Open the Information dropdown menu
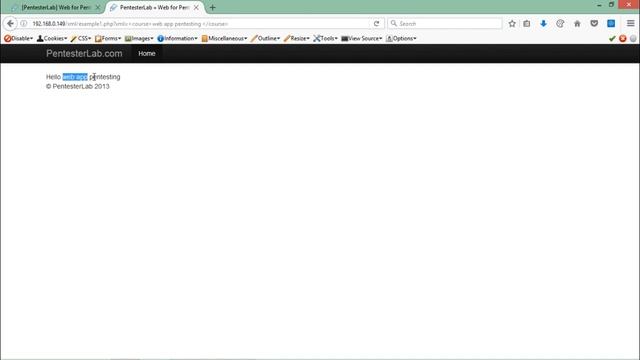 pos(178,38)
